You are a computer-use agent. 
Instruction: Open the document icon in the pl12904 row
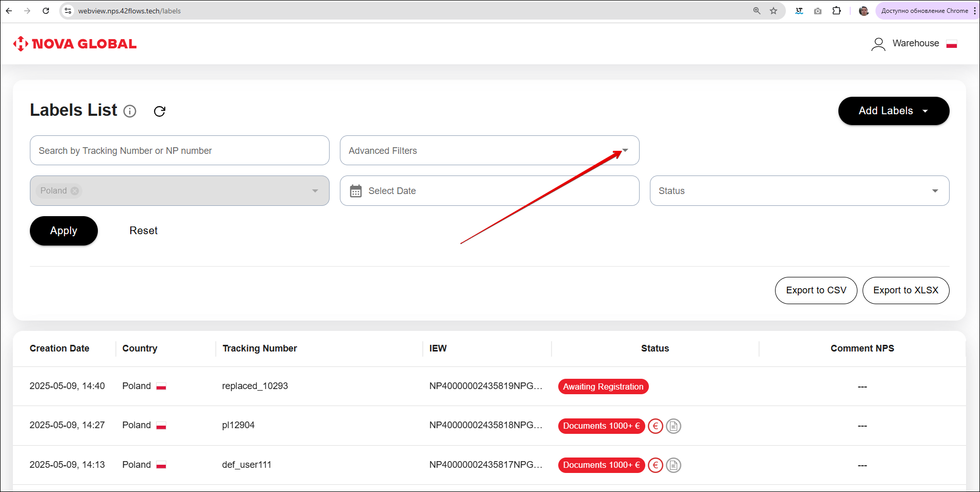[673, 426]
